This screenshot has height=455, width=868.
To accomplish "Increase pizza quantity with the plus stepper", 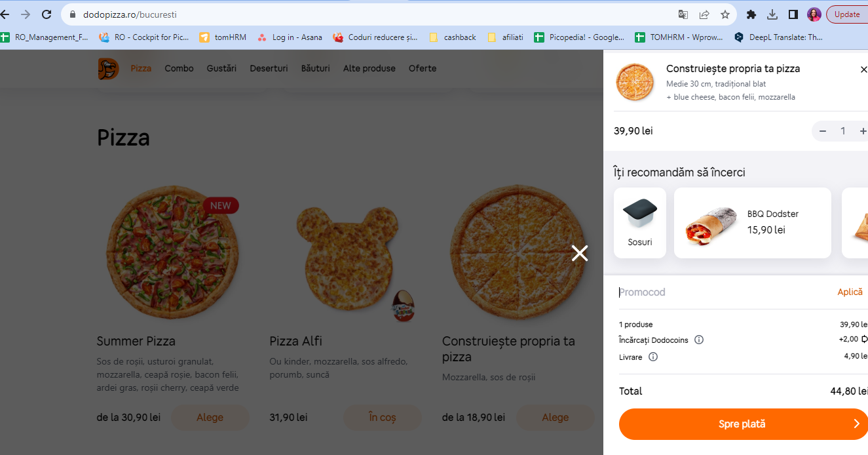I will (x=863, y=130).
